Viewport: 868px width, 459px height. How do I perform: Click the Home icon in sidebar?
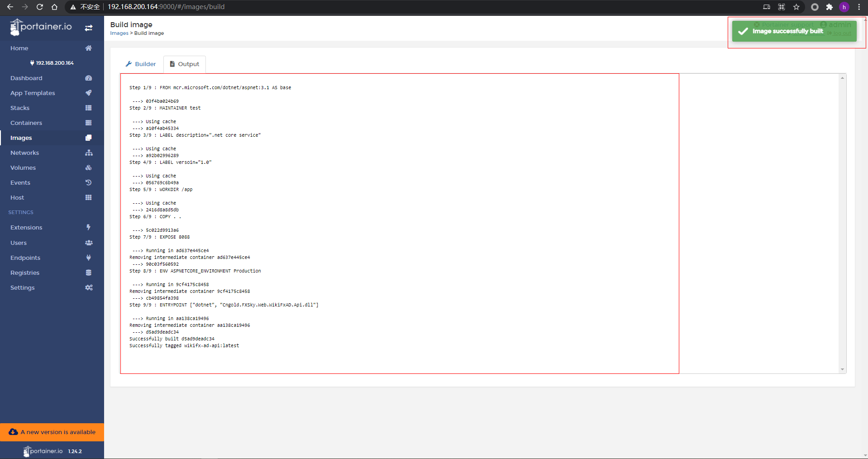point(88,48)
